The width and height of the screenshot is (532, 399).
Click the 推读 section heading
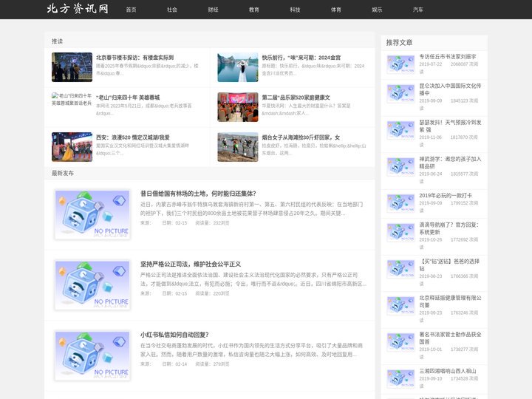57,41
